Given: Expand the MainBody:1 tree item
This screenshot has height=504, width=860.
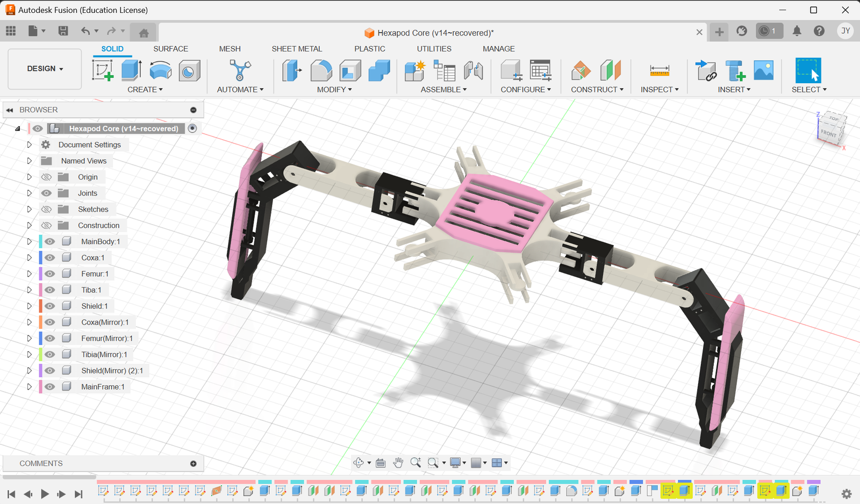Looking at the screenshot, I should tap(30, 241).
